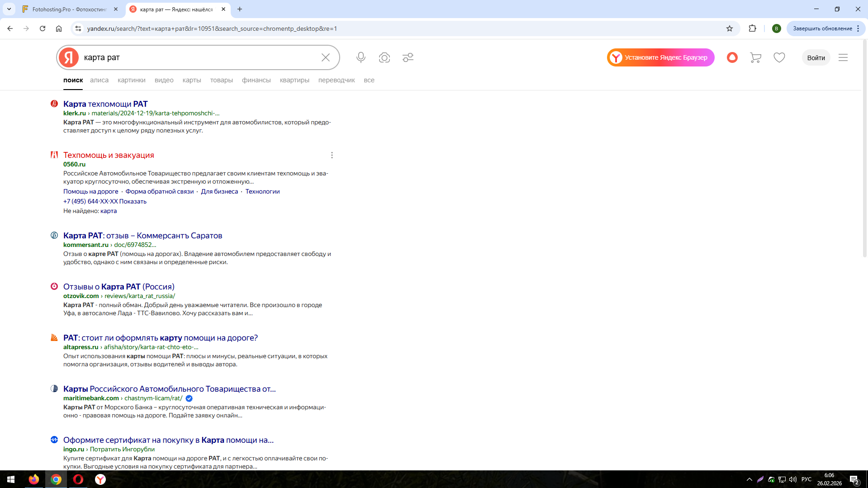
Task: Launch Firefox from taskbar
Action: point(34,479)
